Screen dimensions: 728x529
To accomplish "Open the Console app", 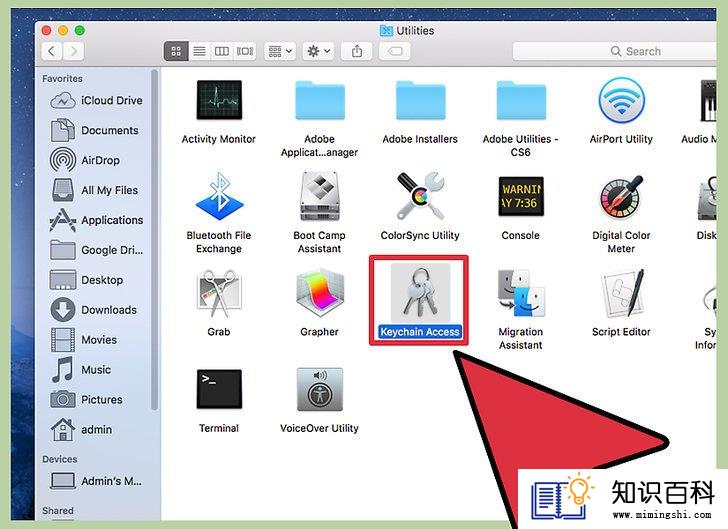I will pos(520,196).
